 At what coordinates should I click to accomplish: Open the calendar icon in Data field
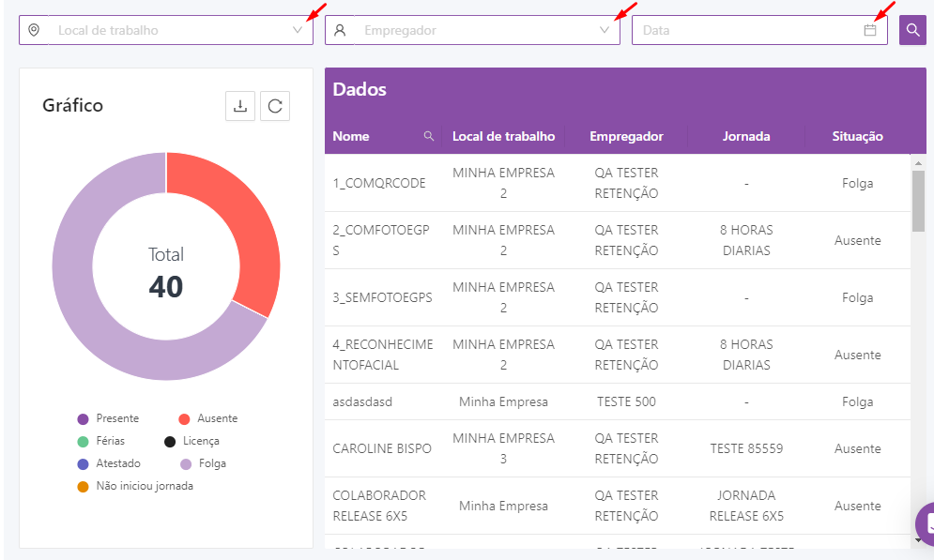pos(870,30)
